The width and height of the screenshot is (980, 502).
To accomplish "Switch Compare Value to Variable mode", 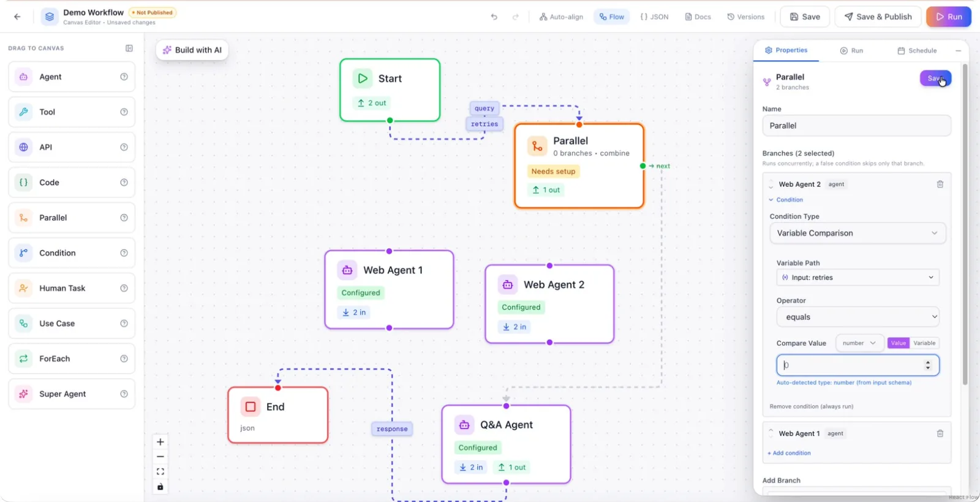I will [x=924, y=343].
